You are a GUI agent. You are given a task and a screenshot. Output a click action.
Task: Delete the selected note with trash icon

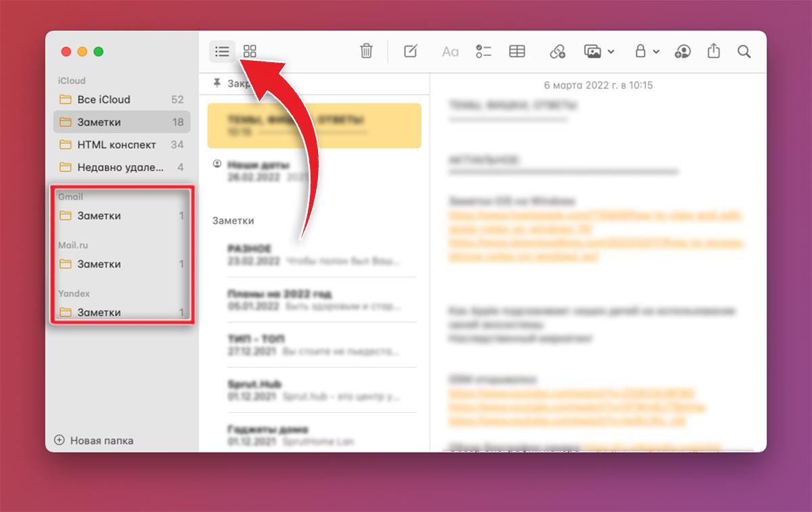366,51
